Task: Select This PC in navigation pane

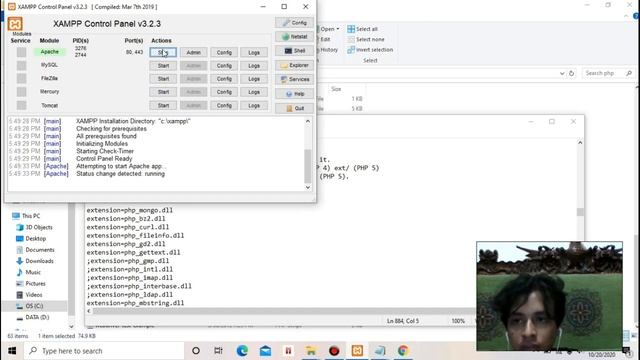Action: (27, 216)
